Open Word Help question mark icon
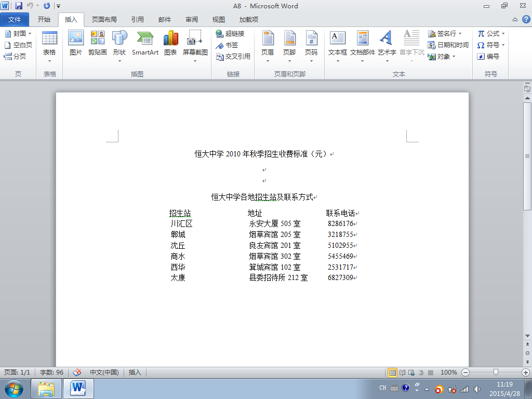Image resolution: width=532 pixels, height=399 pixels. [x=526, y=19]
